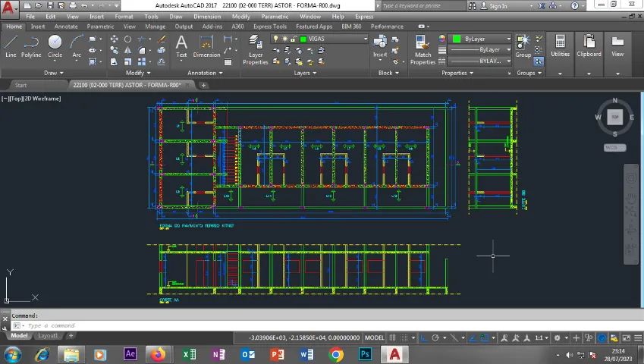The image size is (644, 364).
Task: Switch to the Start file tab
Action: 20,86
